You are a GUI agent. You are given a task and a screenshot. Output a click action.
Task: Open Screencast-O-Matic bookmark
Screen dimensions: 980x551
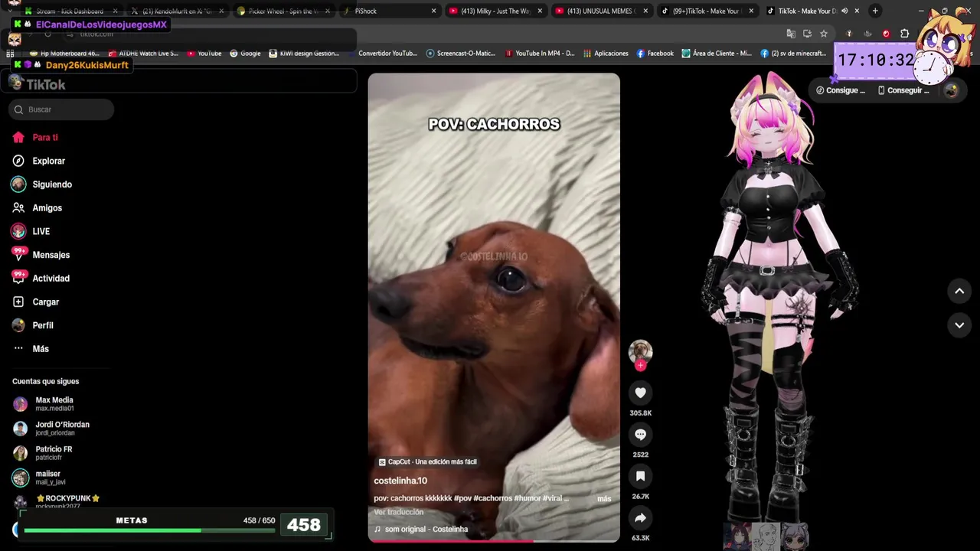click(461, 54)
